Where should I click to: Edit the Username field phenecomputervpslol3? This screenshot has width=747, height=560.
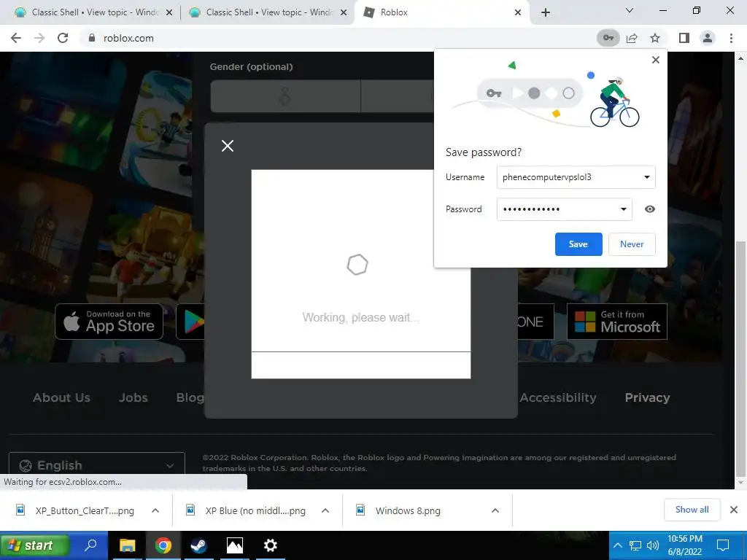point(576,177)
